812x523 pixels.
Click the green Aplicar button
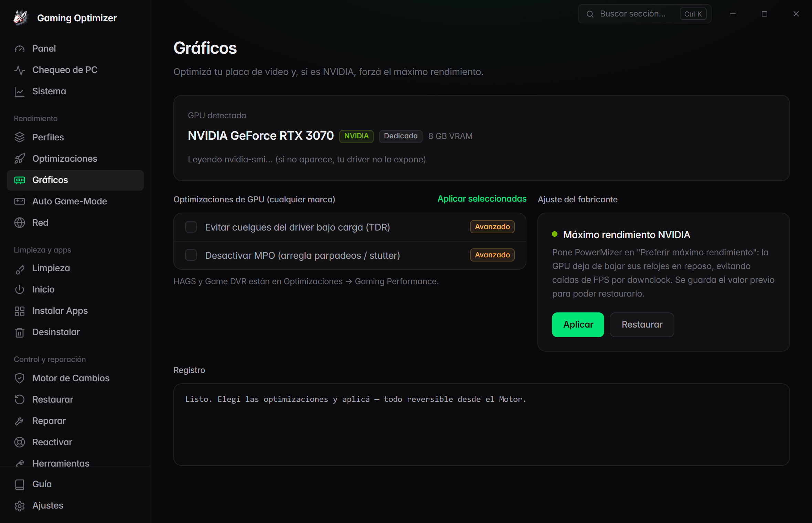coord(578,325)
